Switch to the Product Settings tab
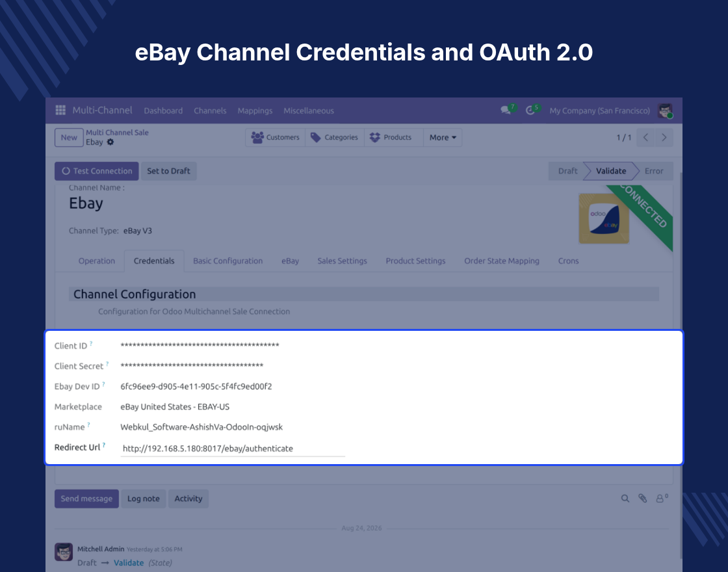The width and height of the screenshot is (728, 572). [415, 261]
